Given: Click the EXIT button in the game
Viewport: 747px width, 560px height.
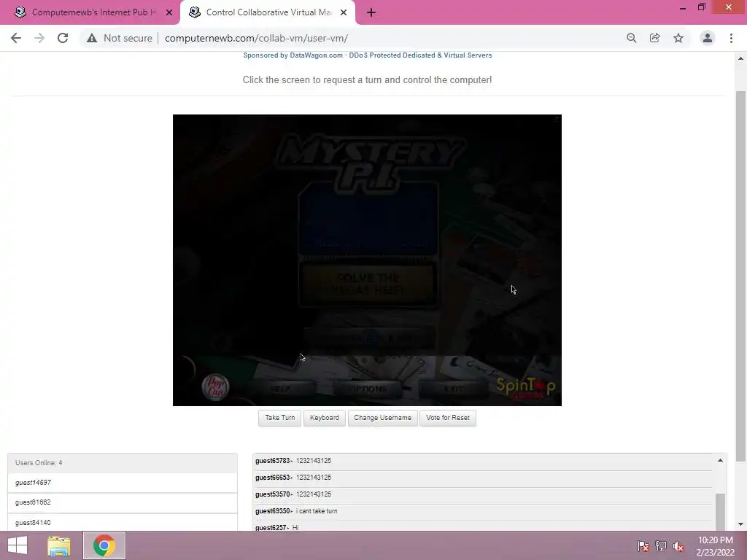Looking at the screenshot, I should [x=454, y=389].
